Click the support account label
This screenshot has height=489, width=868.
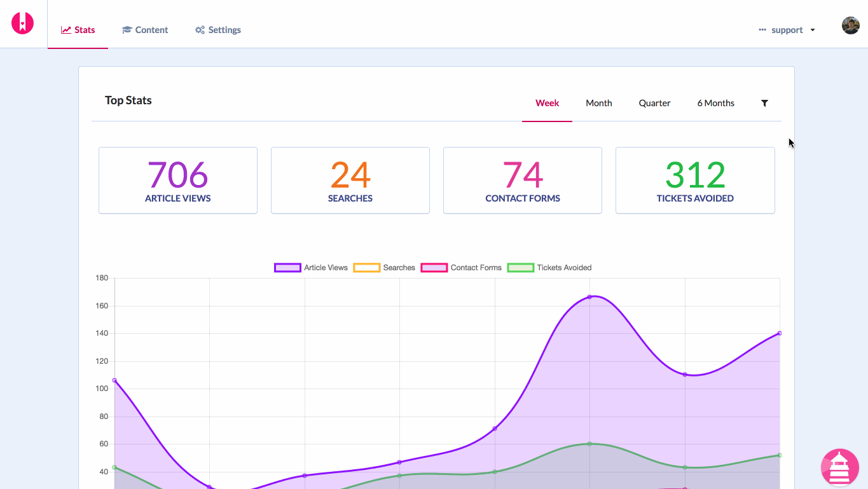click(787, 29)
